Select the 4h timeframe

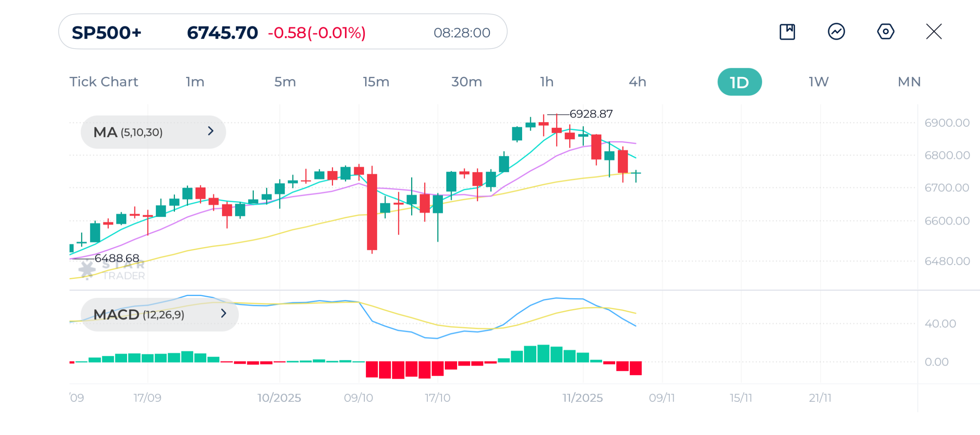click(x=637, y=82)
